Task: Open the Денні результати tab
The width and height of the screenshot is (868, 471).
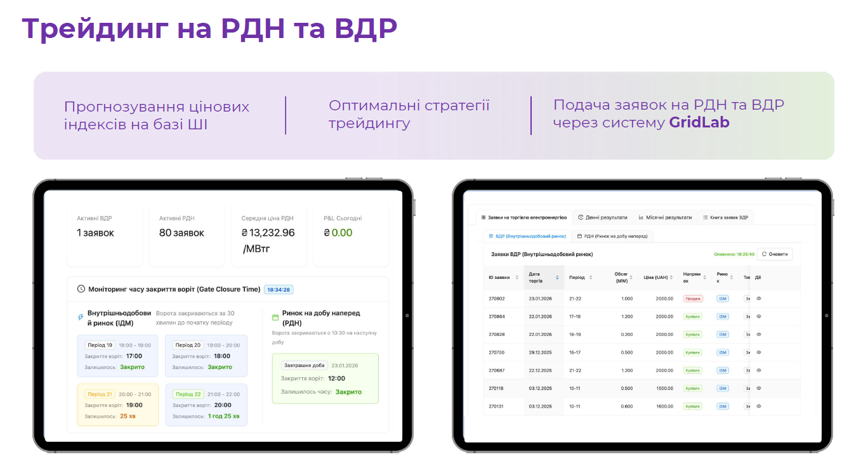Action: coord(603,217)
